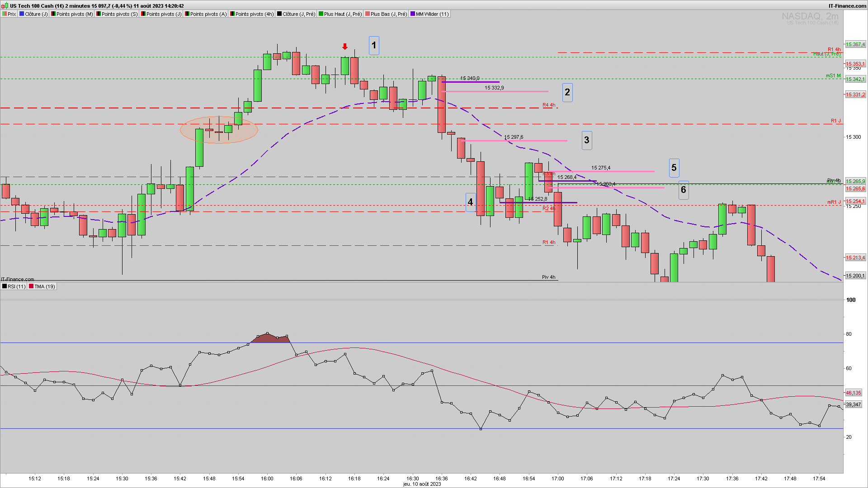Open Clôture (J) indicator settings
The height and width of the screenshot is (488, 868).
pos(36,14)
